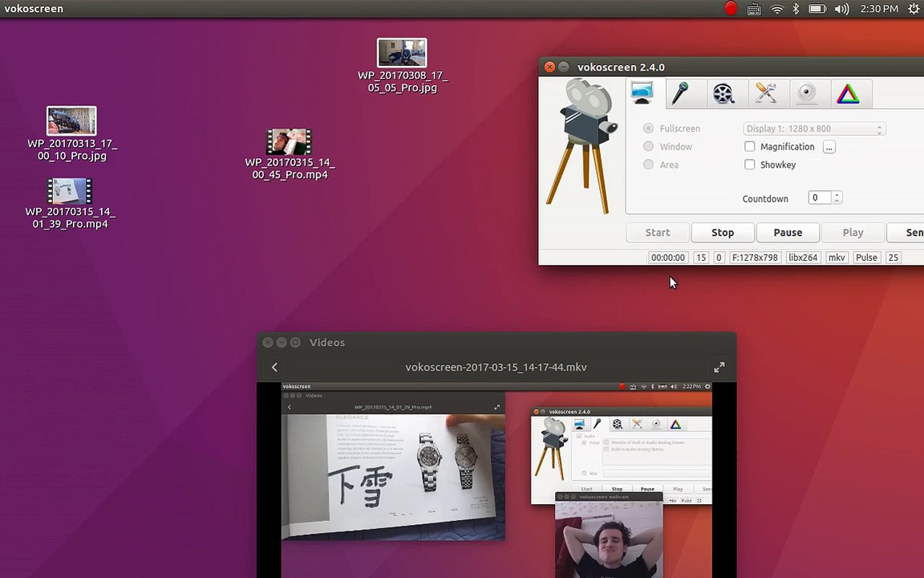Open the screen capture tab in vokoscreen
924x578 pixels.
tap(642, 93)
